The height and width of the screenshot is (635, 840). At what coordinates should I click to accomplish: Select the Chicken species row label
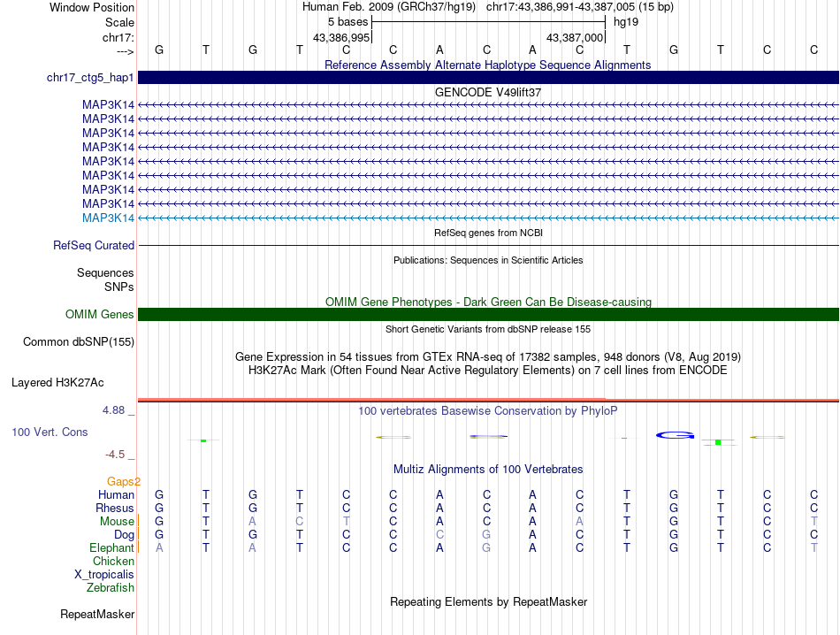click(113, 561)
